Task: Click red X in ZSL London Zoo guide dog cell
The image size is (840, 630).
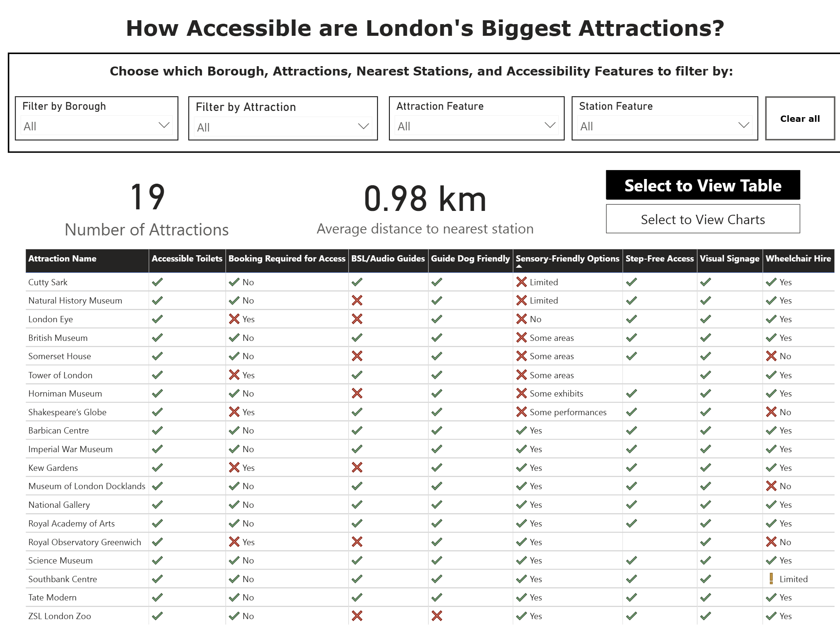Action: [437, 616]
